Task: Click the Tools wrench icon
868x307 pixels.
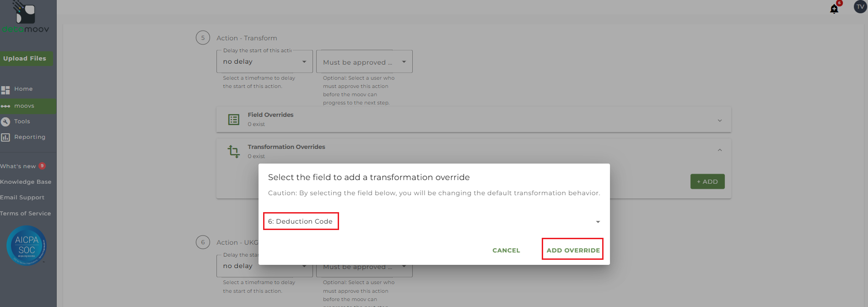Action: click(x=5, y=121)
